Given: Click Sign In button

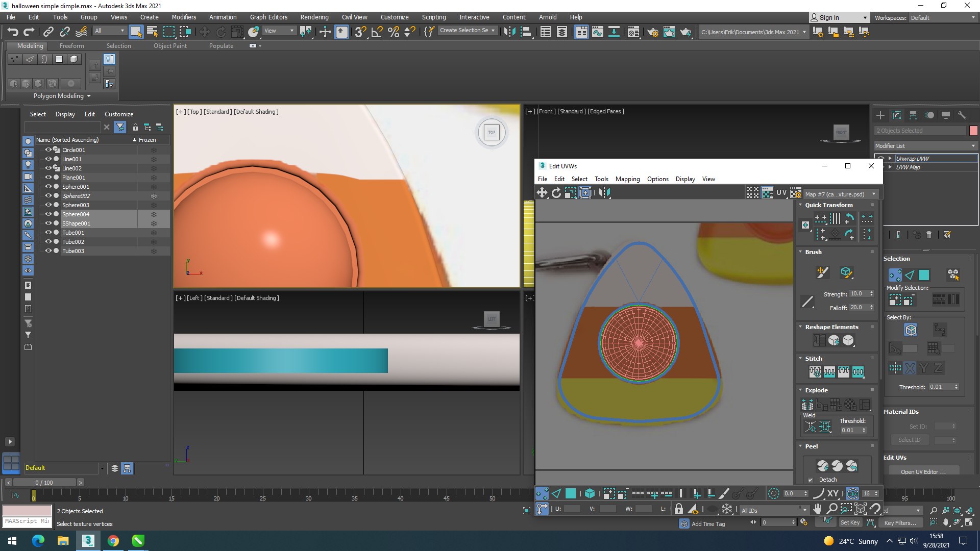Looking at the screenshot, I should pyautogui.click(x=839, y=17).
